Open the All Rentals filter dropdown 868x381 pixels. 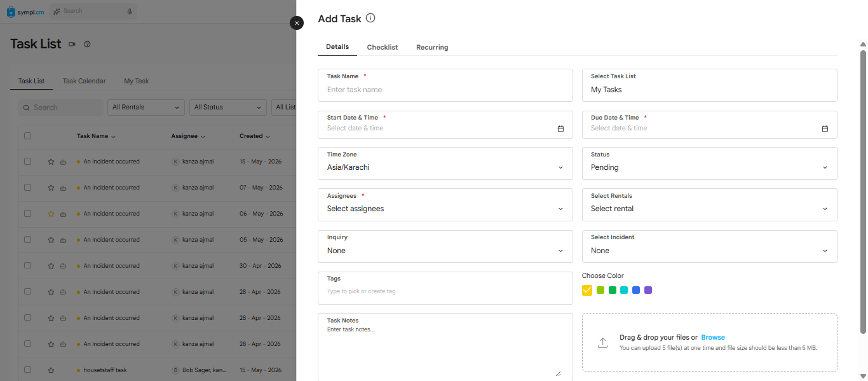coord(146,107)
